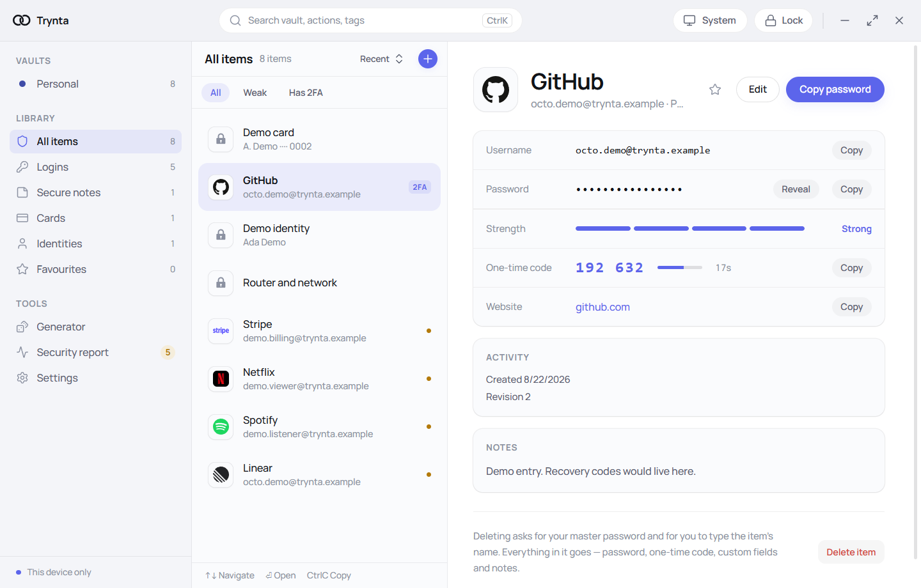
Task: Click the Cards credit card icon
Action: pyautogui.click(x=22, y=218)
